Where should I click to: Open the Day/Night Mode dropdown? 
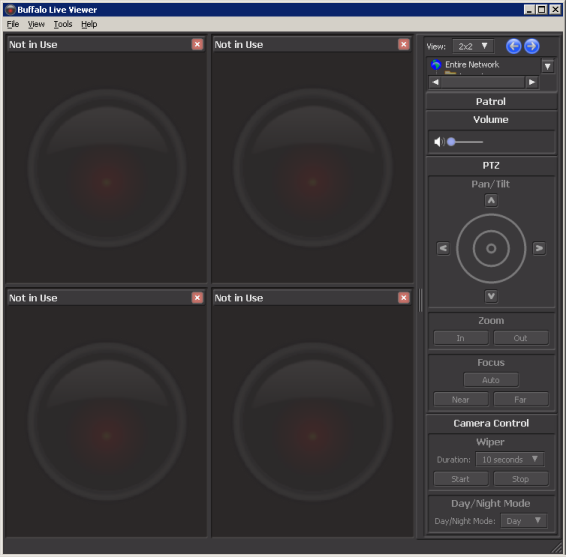pos(524,521)
